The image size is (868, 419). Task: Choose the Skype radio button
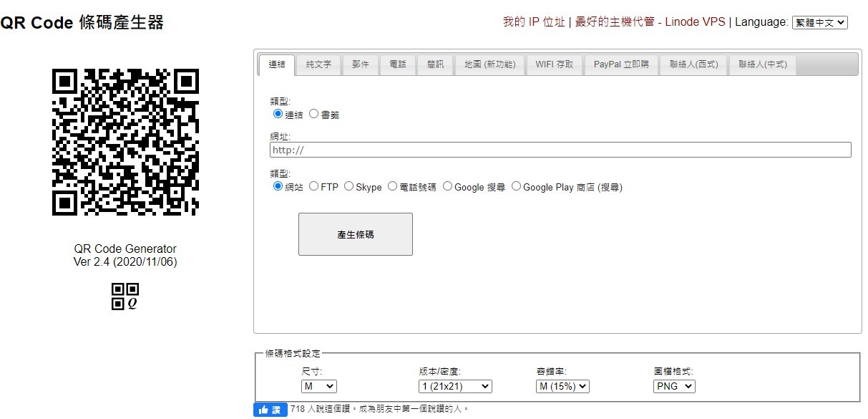tap(349, 186)
